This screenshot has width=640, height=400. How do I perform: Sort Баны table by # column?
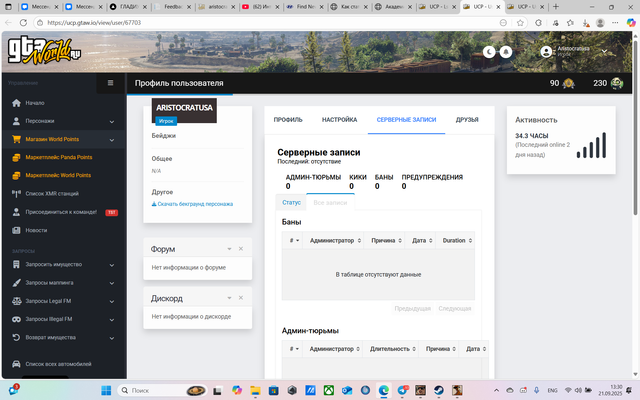tap(292, 240)
